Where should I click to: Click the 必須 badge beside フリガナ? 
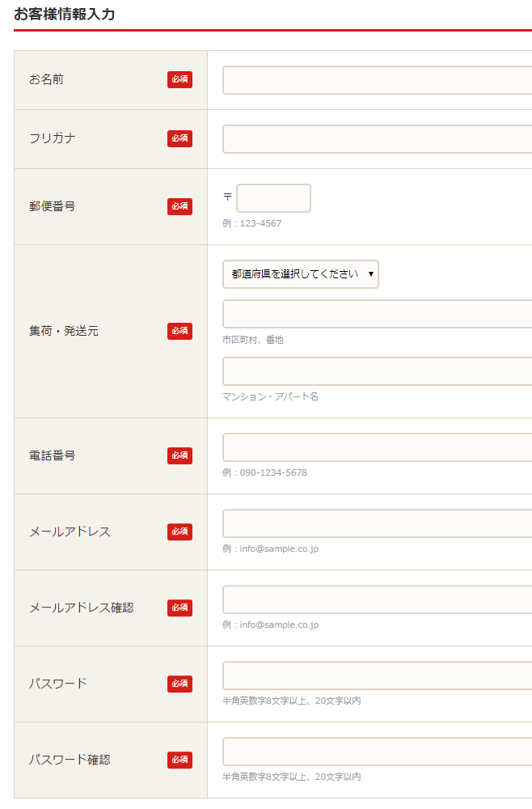(179, 138)
